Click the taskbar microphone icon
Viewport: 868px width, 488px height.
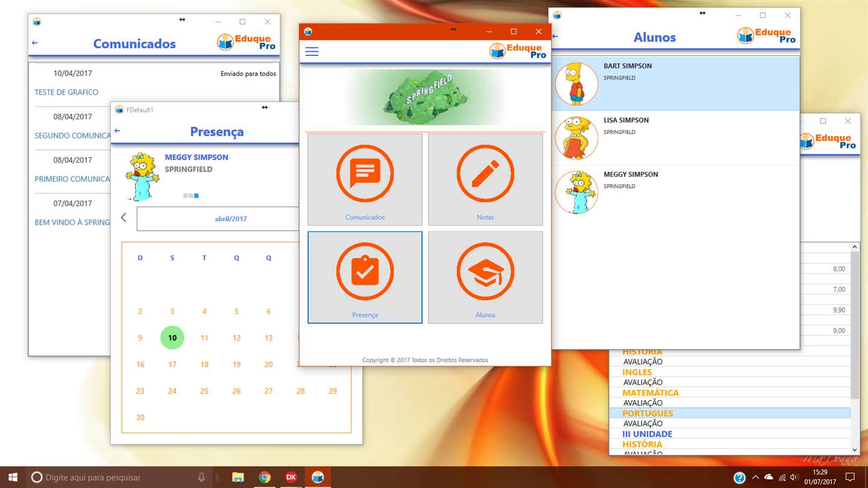tap(201, 477)
